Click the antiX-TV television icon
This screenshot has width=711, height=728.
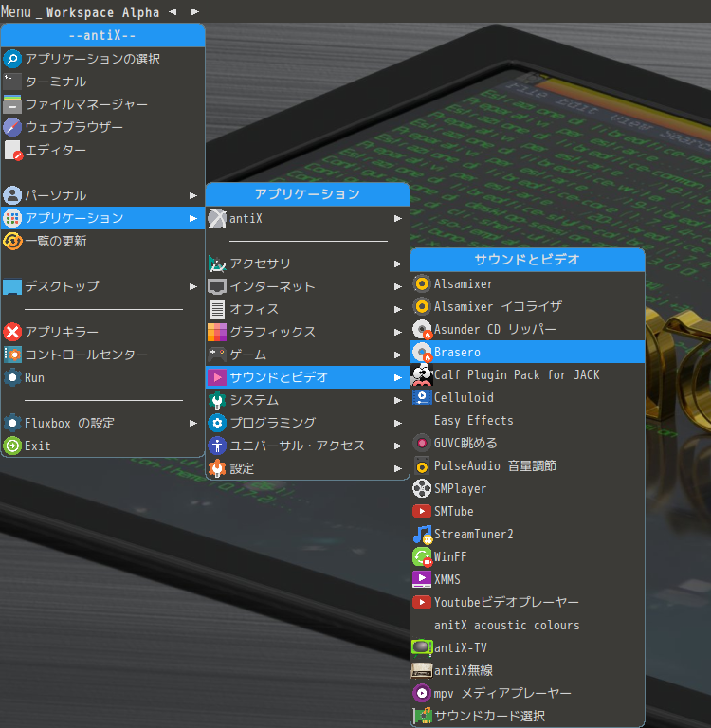[x=422, y=647]
